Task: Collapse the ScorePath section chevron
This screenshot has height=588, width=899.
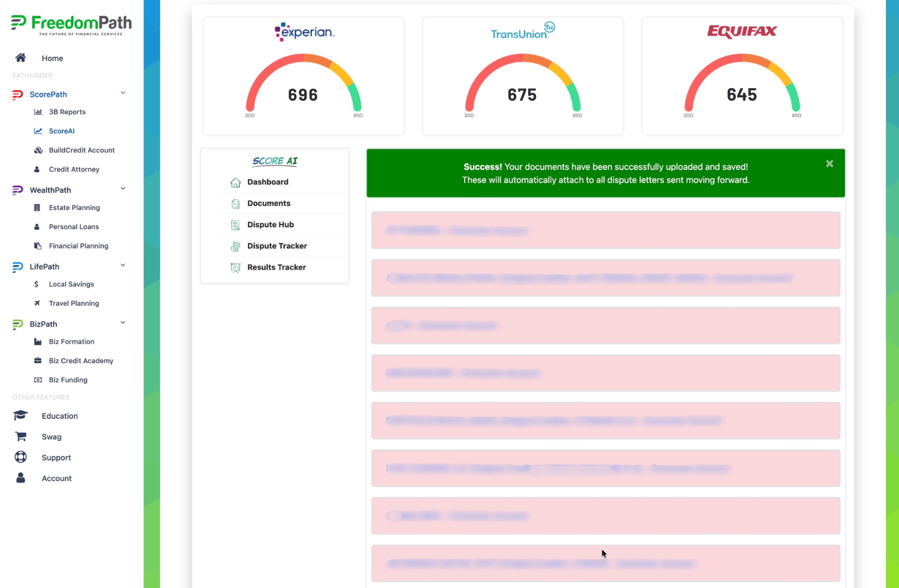Action: tap(123, 93)
